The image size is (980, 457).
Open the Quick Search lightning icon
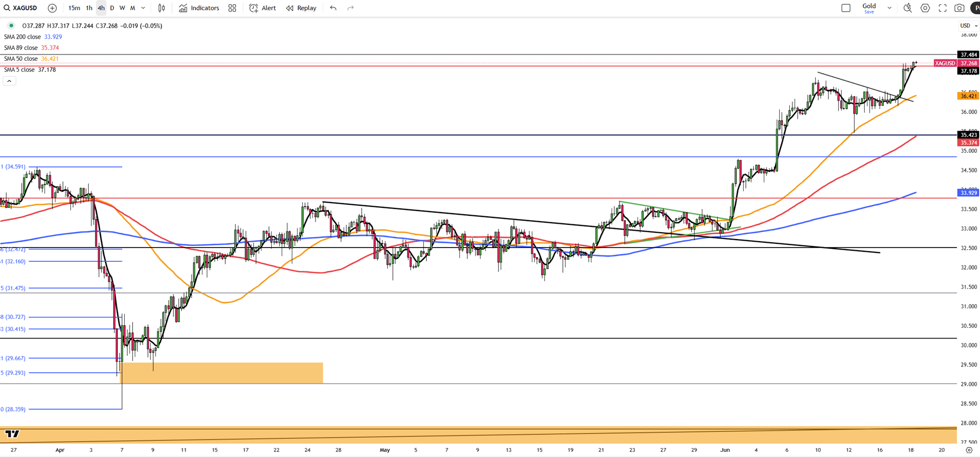pyautogui.click(x=908, y=8)
